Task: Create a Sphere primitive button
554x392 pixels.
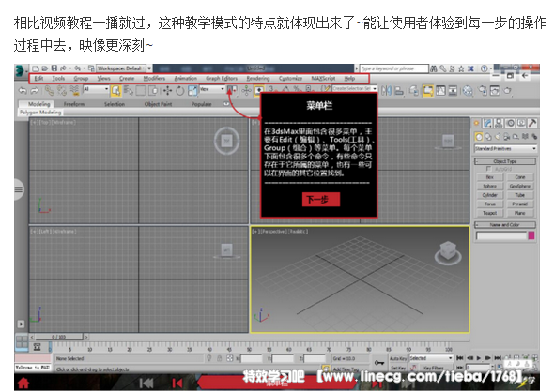Action: pos(490,187)
